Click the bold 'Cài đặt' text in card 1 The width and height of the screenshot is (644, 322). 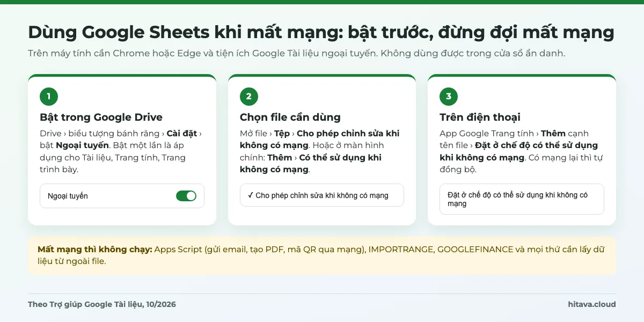click(182, 134)
